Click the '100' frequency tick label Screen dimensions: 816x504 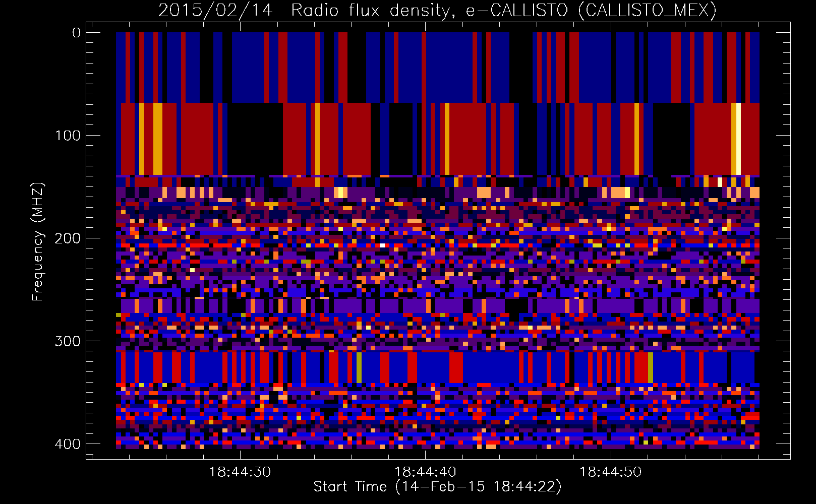tap(67, 136)
